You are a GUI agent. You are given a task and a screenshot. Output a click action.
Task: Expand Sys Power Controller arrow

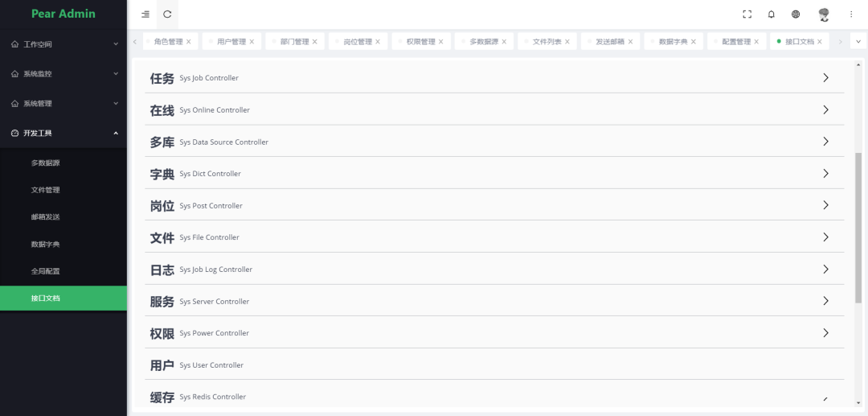pos(826,333)
